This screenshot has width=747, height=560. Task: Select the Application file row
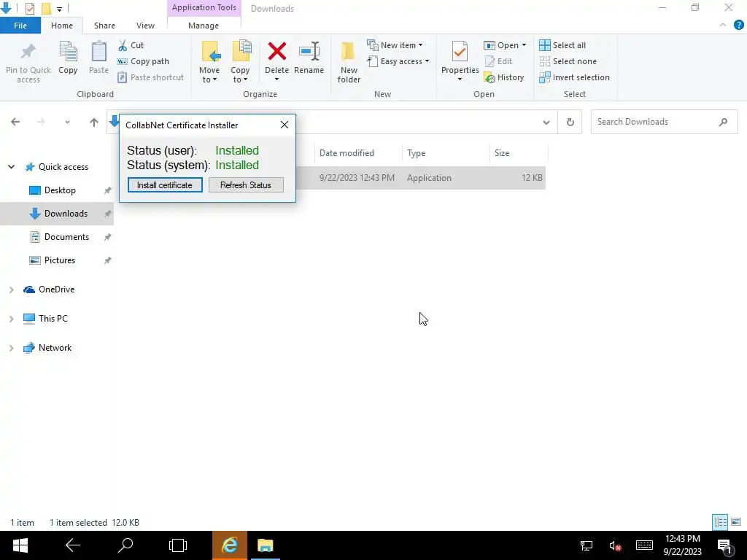tap(421, 178)
